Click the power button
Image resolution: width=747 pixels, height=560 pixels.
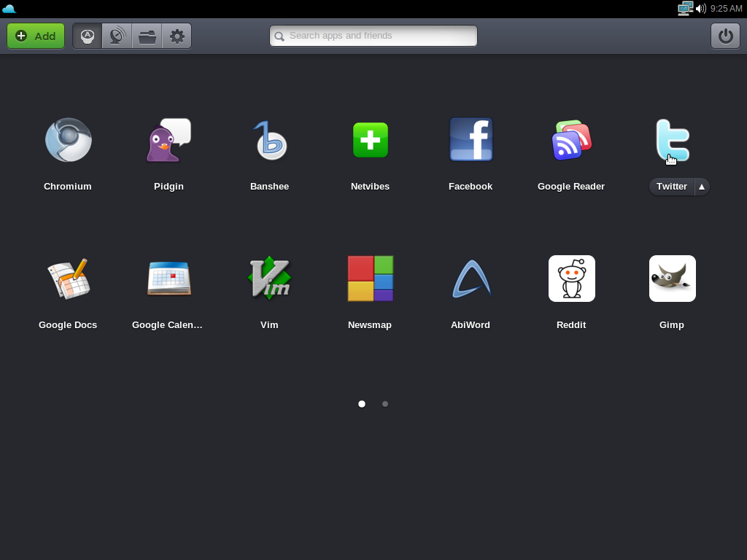point(725,36)
